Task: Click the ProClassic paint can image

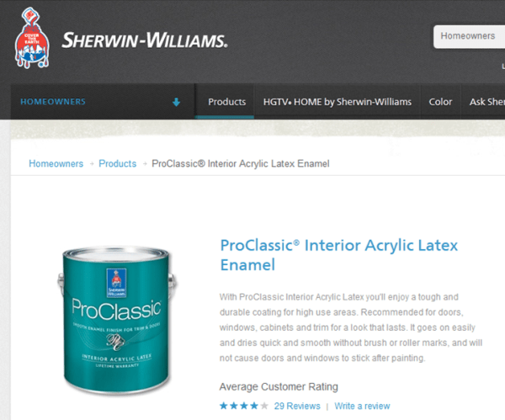Action: [x=117, y=321]
